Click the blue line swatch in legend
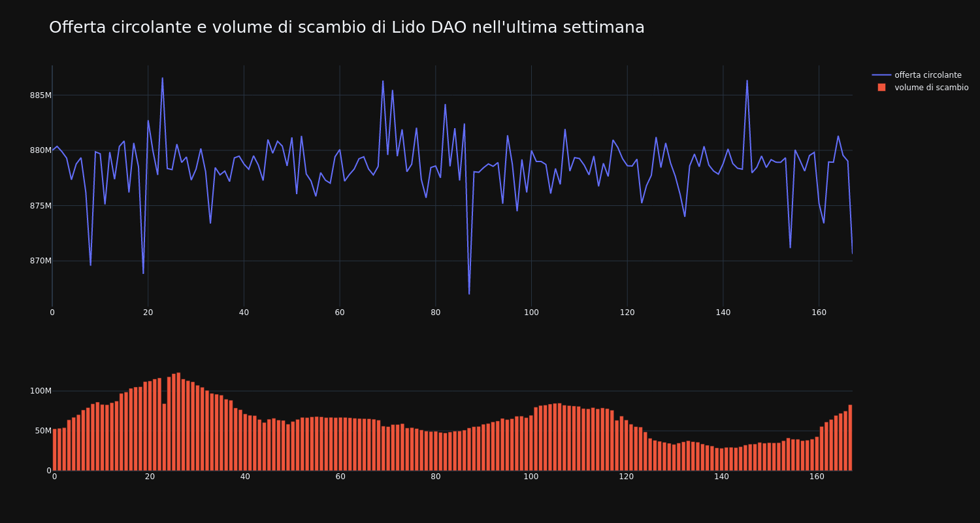The image size is (980, 523). pyautogui.click(x=881, y=75)
